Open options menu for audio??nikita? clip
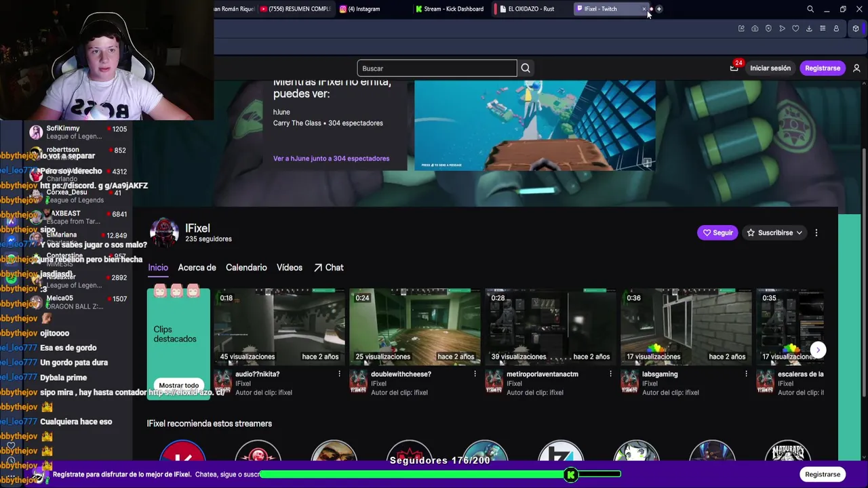868x488 pixels. [x=339, y=374]
